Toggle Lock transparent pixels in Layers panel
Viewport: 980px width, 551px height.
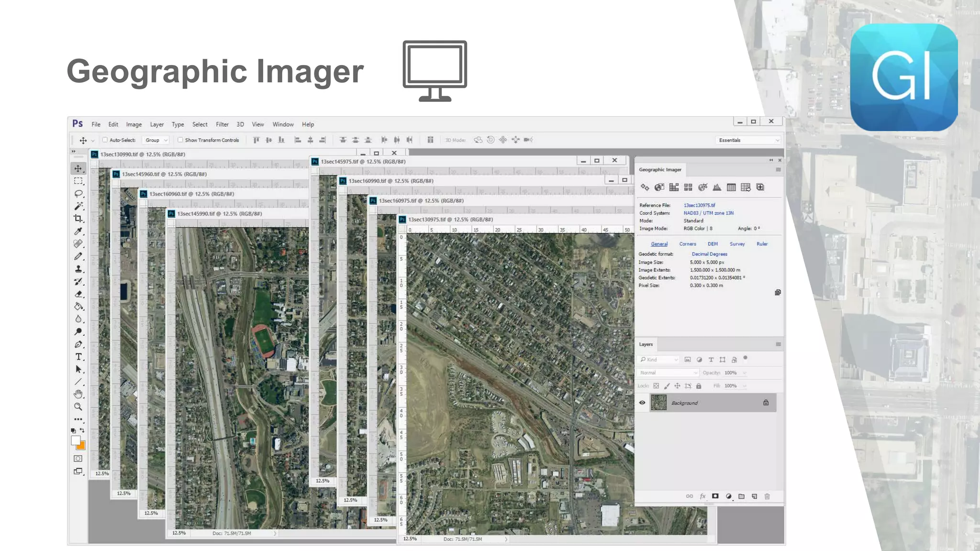(x=656, y=386)
